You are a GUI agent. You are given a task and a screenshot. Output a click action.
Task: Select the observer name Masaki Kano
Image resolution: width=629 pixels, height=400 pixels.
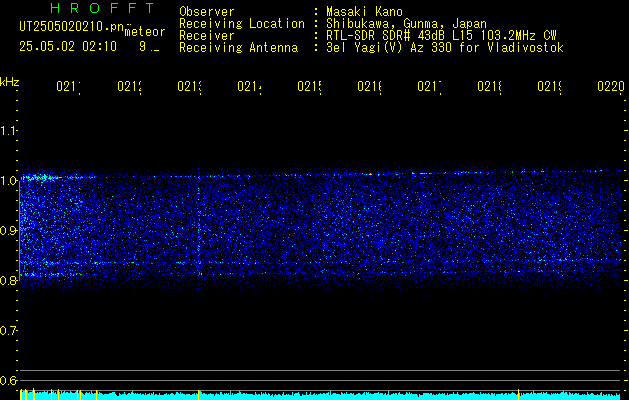pos(364,11)
